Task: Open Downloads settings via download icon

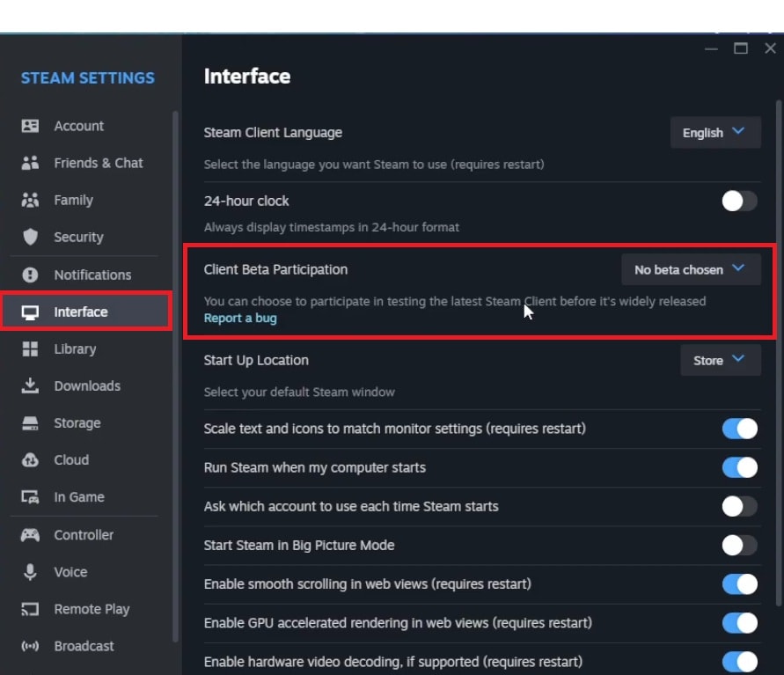Action: [31, 385]
